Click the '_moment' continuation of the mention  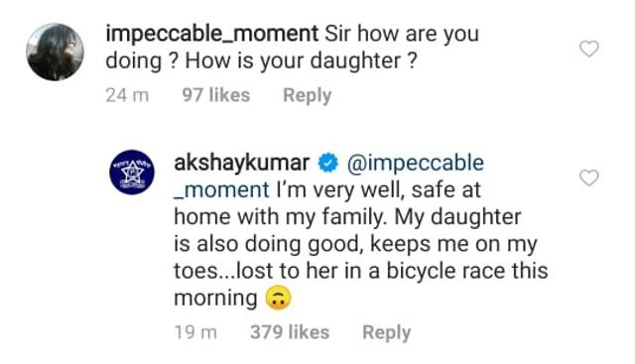tap(221, 189)
